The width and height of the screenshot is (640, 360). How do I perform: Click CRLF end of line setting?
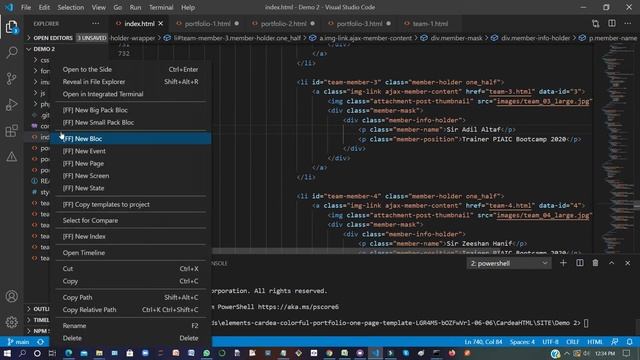pyautogui.click(x=573, y=342)
